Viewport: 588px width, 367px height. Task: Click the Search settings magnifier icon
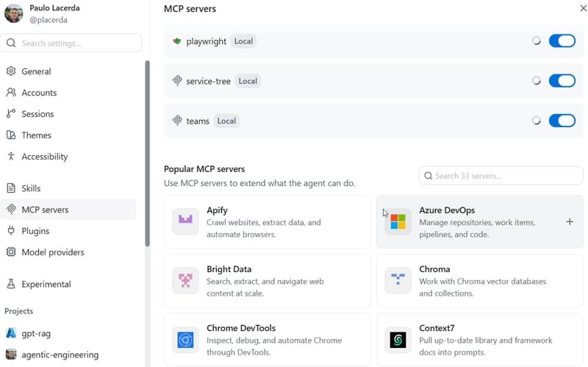[x=11, y=43]
